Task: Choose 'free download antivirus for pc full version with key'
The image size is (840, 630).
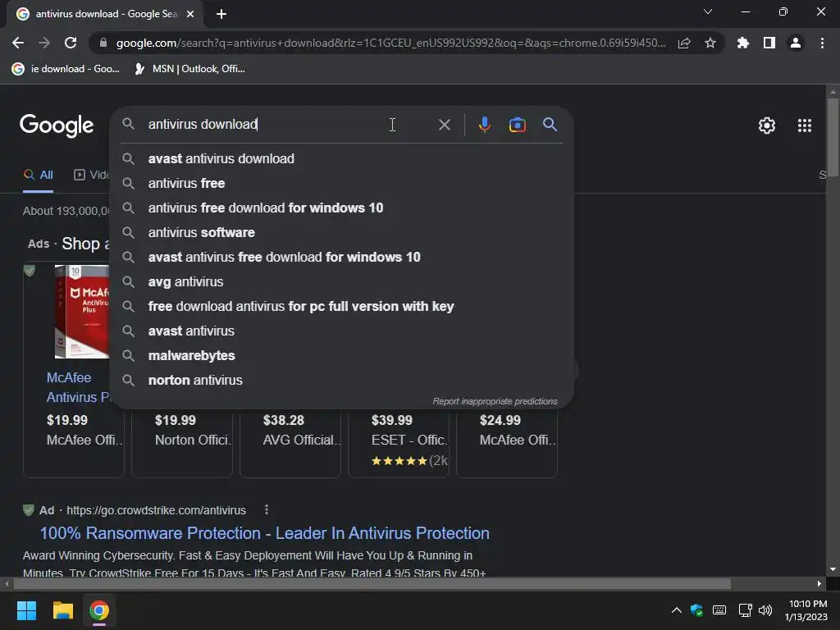Action: click(x=342, y=307)
